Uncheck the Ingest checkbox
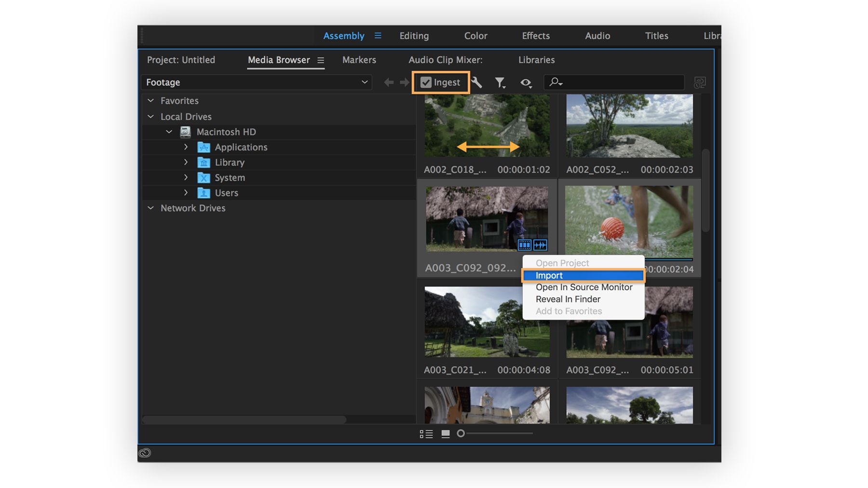This screenshot has width=868, height=488. tap(426, 82)
